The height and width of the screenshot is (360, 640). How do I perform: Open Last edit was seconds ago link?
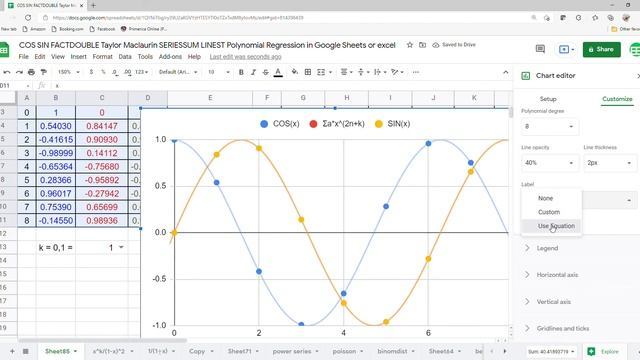click(x=245, y=57)
